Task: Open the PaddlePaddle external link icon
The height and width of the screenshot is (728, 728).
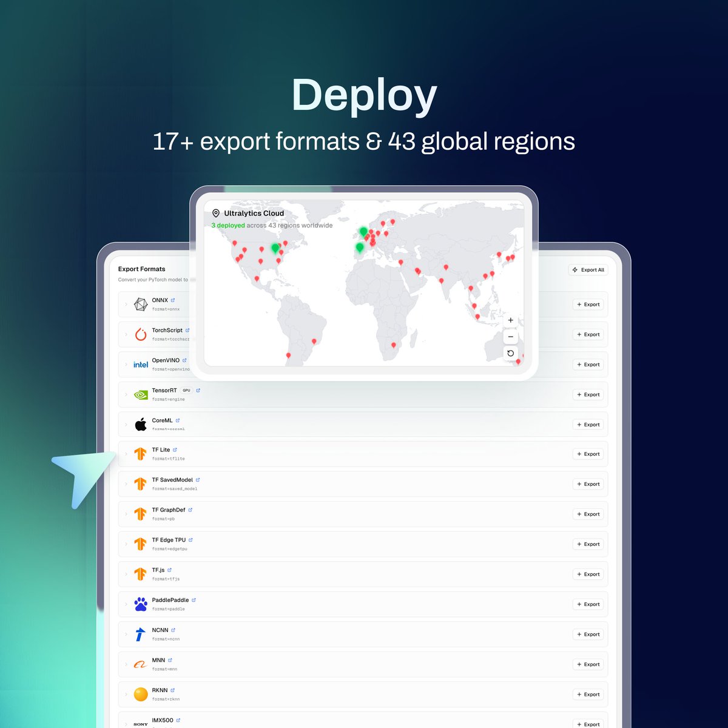Action: pyautogui.click(x=194, y=600)
